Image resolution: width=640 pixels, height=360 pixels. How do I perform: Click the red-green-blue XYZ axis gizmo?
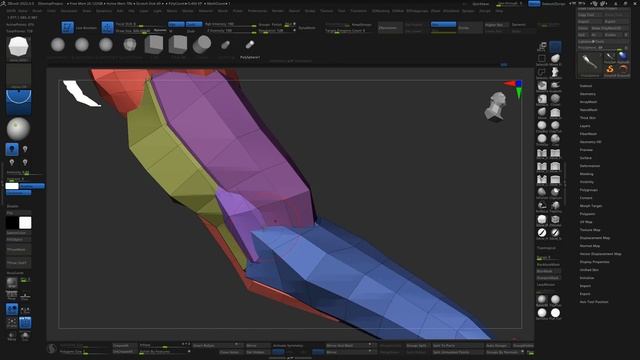(514, 89)
